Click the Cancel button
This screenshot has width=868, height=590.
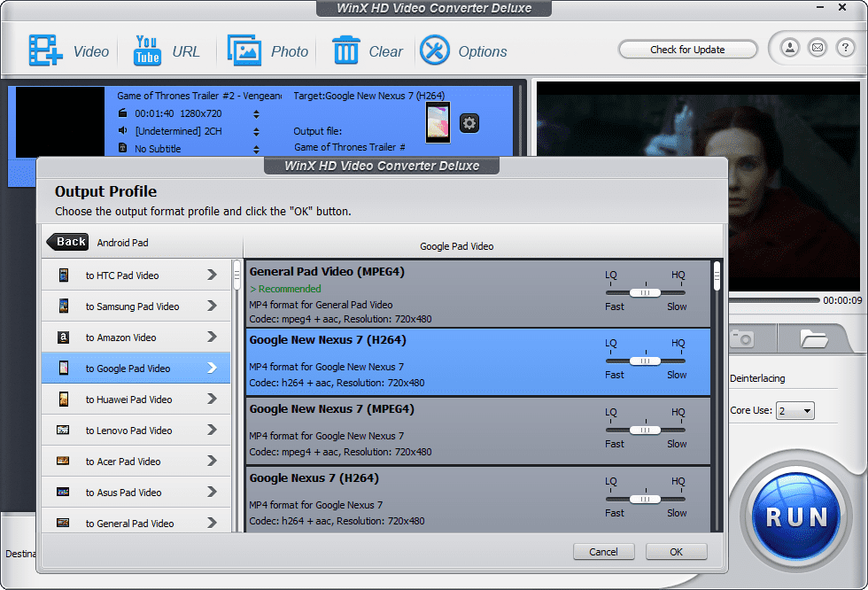(603, 552)
